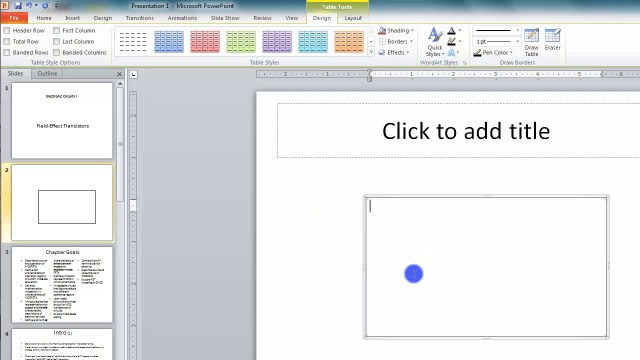Click the Effects icon
The height and width of the screenshot is (360, 640).
tap(382, 52)
